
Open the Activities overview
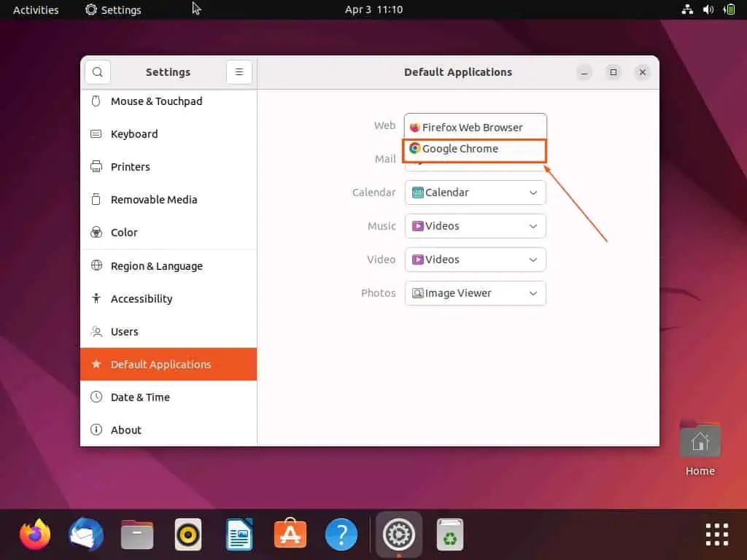pyautogui.click(x=36, y=9)
